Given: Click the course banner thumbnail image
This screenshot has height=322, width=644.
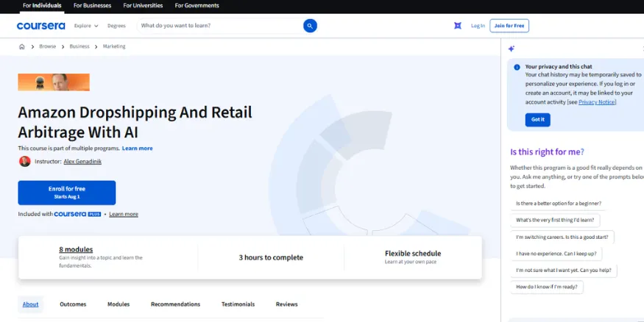Looking at the screenshot, I should 54,82.
